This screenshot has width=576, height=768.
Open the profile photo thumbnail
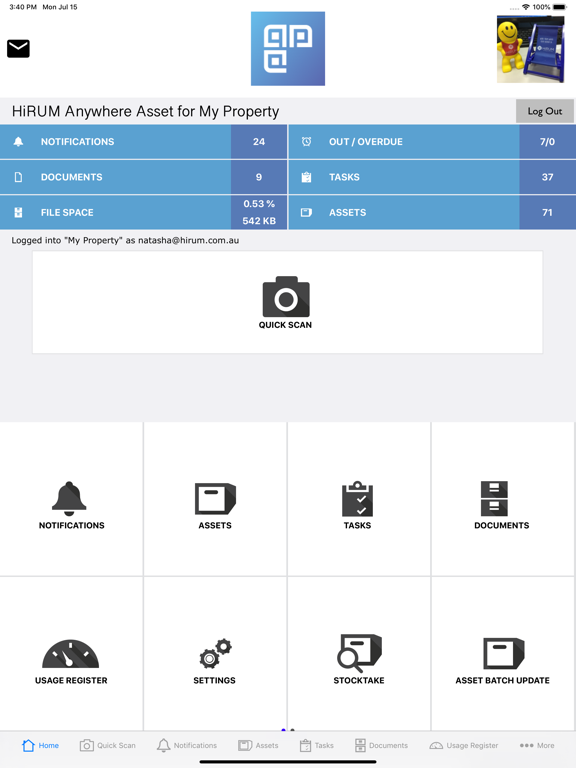530,48
